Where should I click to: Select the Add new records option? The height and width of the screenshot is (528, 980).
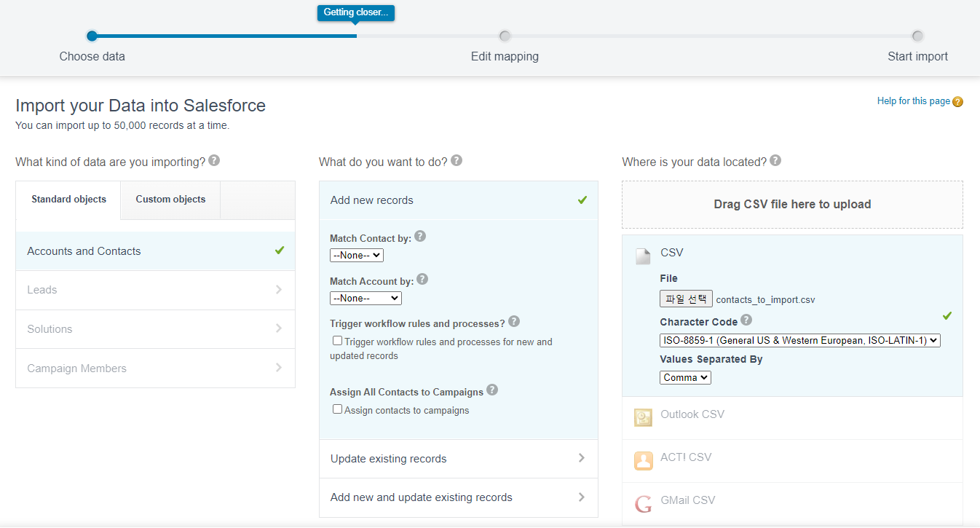(459, 200)
